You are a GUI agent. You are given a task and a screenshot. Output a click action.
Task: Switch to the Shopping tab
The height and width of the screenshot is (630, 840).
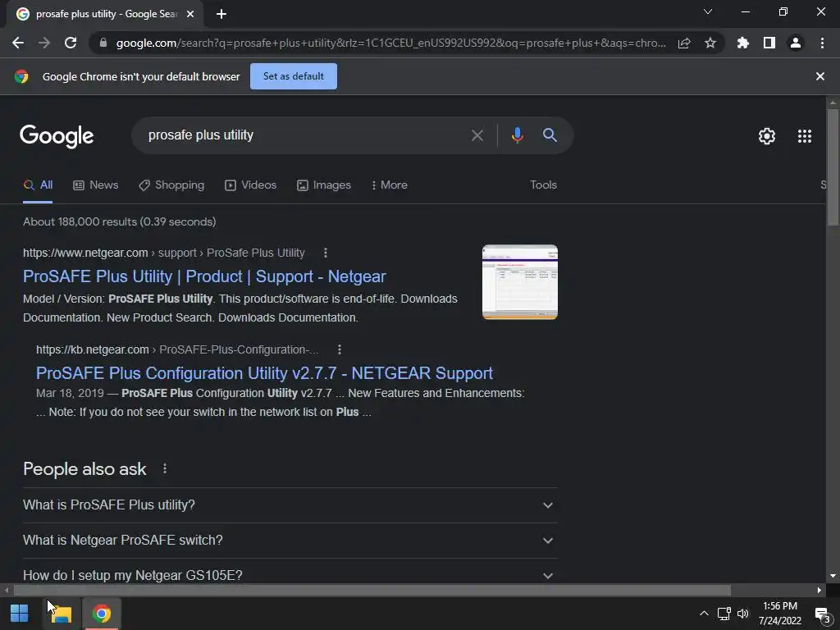coord(171,185)
